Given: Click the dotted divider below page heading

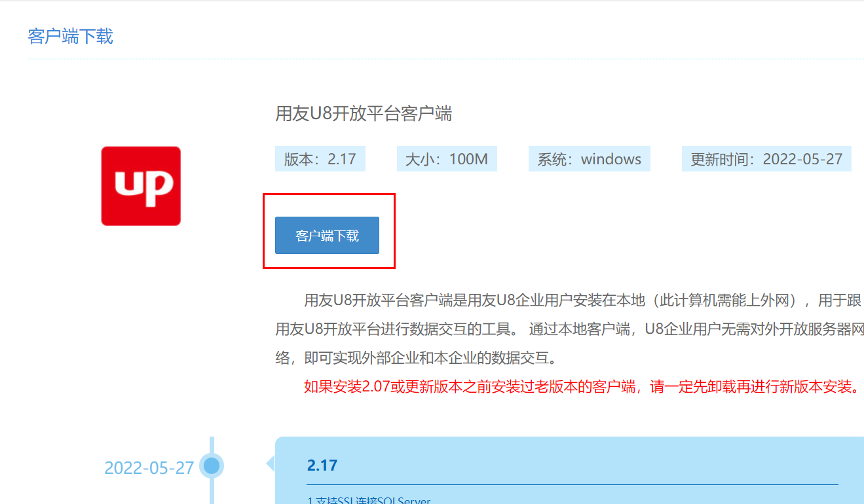Looking at the screenshot, I should click(445, 59).
